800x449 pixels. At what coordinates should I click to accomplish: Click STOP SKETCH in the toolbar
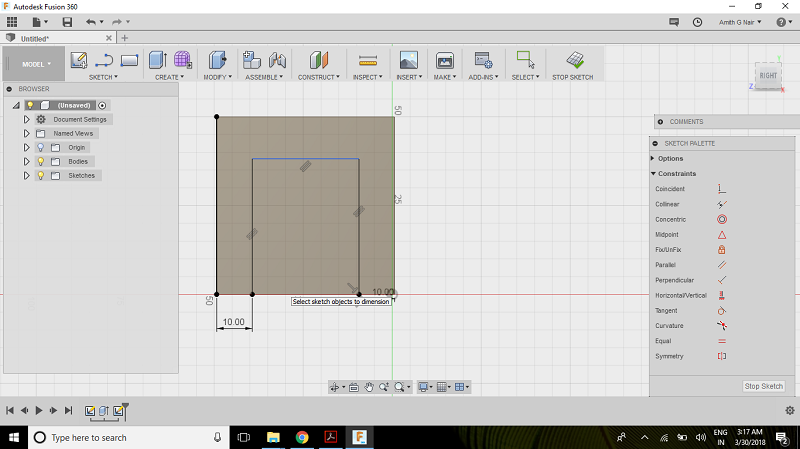(573, 77)
